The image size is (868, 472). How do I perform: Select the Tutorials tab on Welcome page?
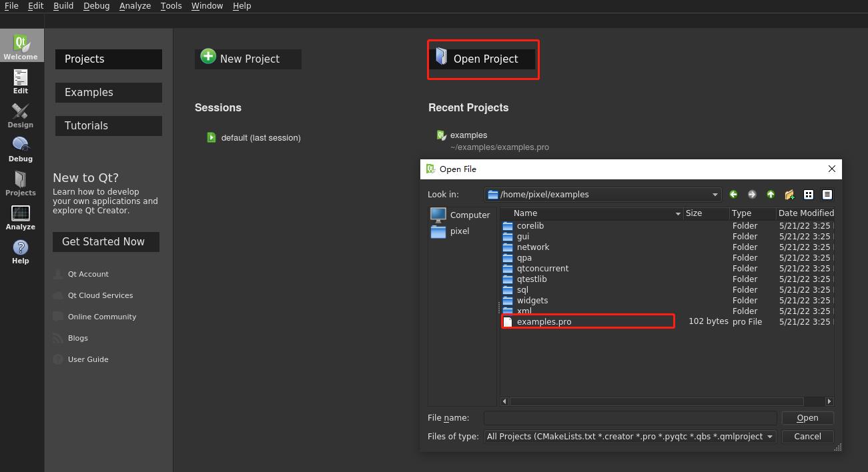(109, 125)
